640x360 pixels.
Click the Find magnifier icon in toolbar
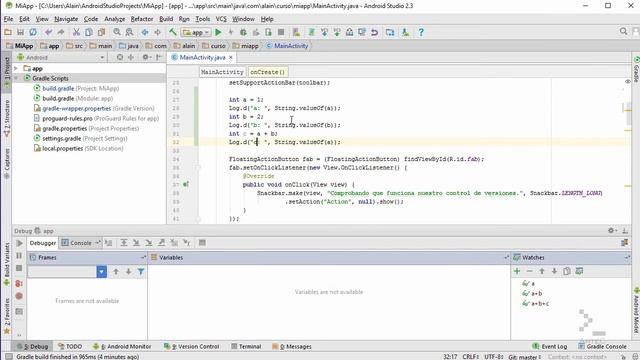point(117,32)
